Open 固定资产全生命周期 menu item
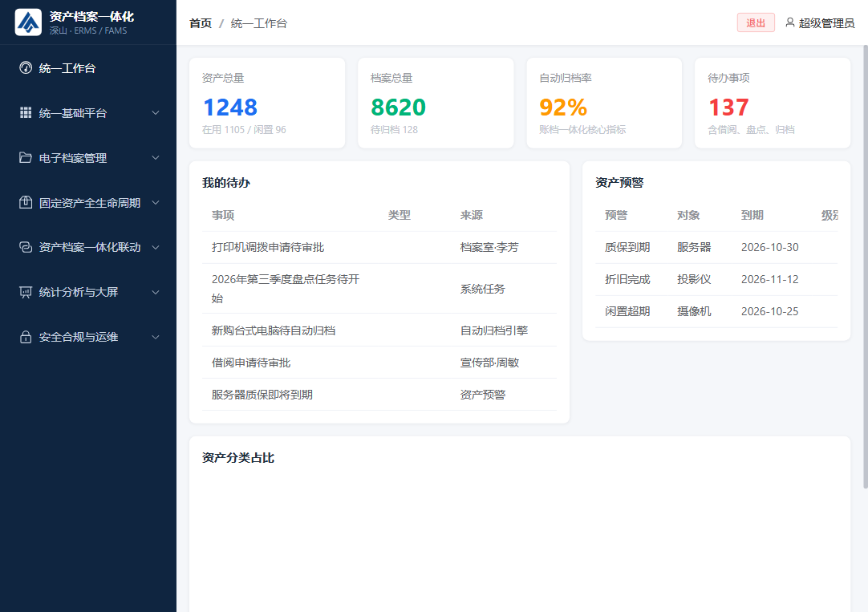This screenshot has width=868, height=612. click(88, 202)
